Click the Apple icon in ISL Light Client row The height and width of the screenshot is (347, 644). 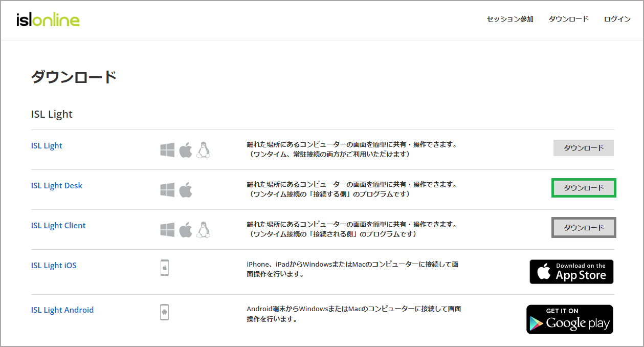[185, 229]
